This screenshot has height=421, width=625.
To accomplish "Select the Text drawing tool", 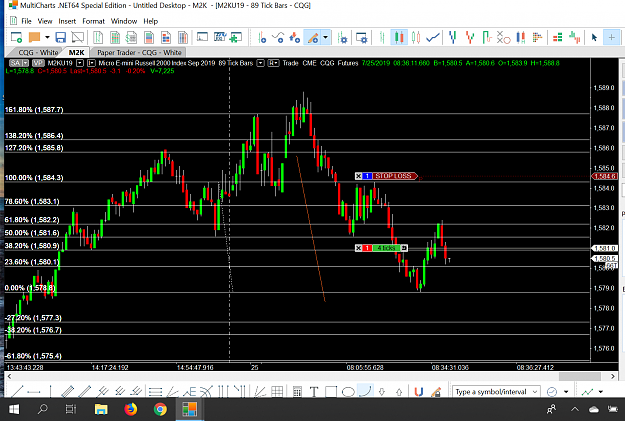I will [x=314, y=392].
